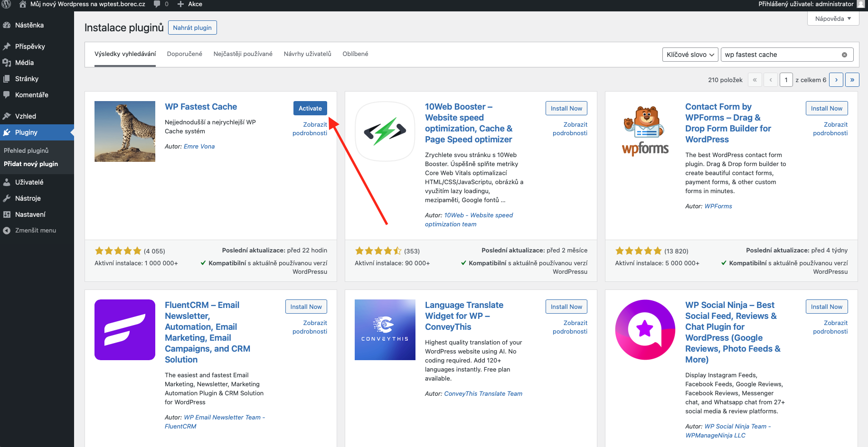Open WP Social Ninja title link
The image size is (868, 447).
click(733, 332)
